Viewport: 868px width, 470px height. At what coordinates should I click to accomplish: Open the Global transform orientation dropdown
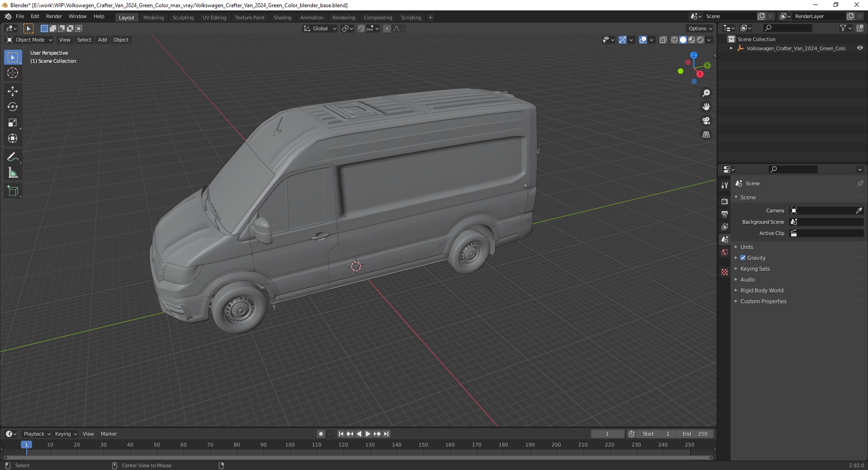[320, 28]
